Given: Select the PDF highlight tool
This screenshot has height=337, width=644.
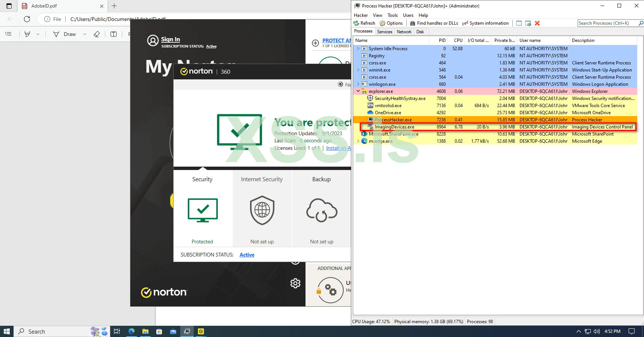Looking at the screenshot, I should [27, 34].
